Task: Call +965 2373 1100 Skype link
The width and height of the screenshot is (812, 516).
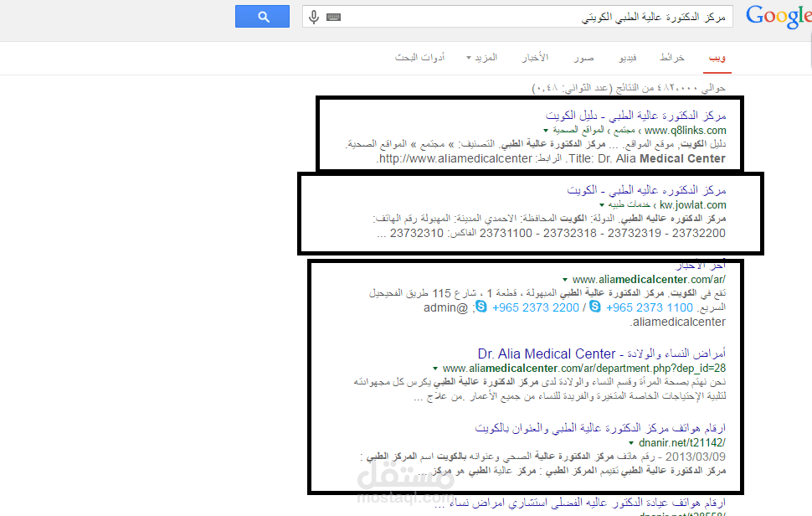Action: pyautogui.click(x=650, y=307)
